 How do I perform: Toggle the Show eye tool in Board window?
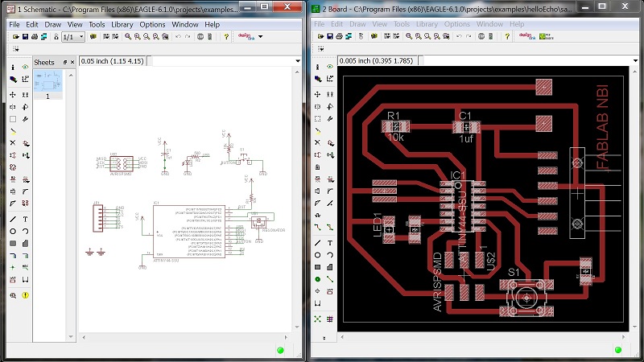(331, 67)
